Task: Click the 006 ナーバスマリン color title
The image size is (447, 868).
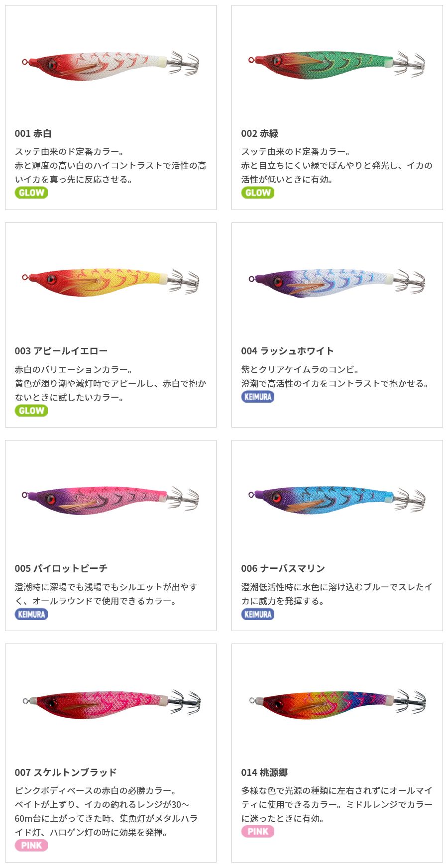Action: coord(283,568)
